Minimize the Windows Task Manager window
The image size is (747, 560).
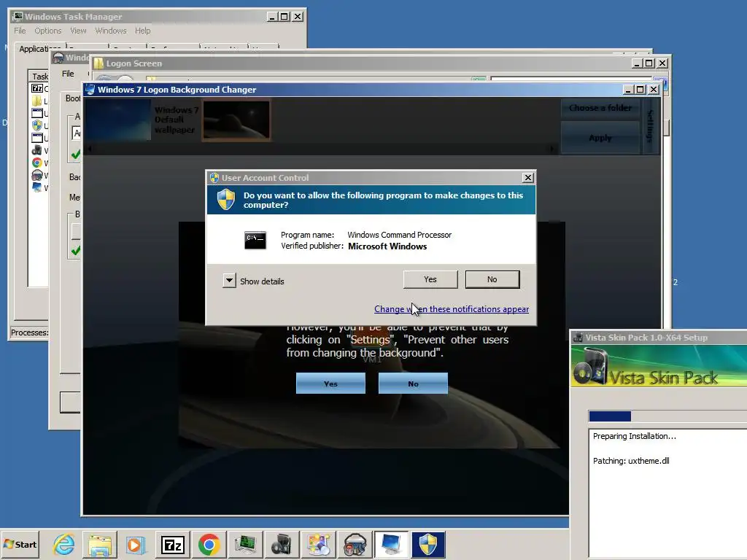point(272,17)
